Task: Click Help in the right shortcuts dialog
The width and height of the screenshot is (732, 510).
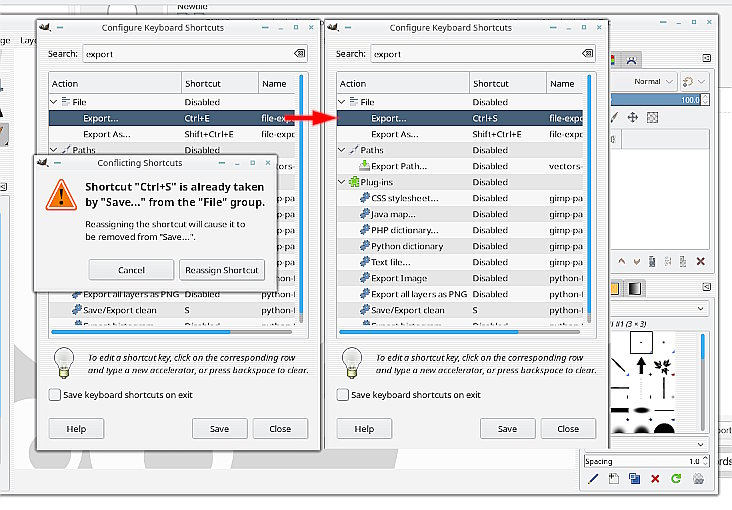Action: pos(364,428)
